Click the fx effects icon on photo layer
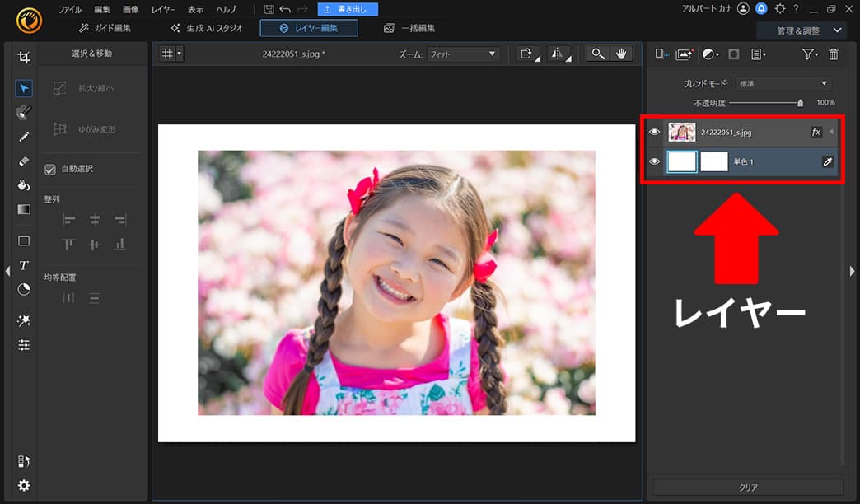Viewport: 860px width, 504px height. pyautogui.click(x=816, y=132)
